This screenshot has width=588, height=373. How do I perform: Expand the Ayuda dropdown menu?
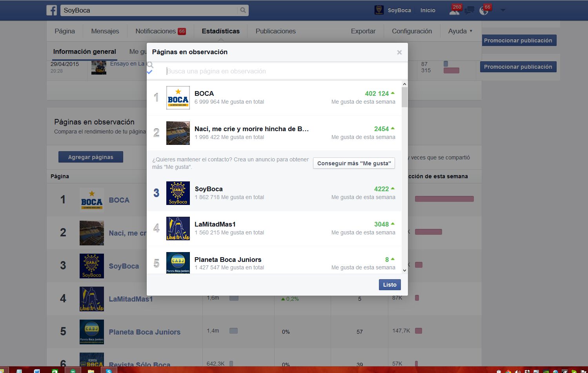[460, 31]
